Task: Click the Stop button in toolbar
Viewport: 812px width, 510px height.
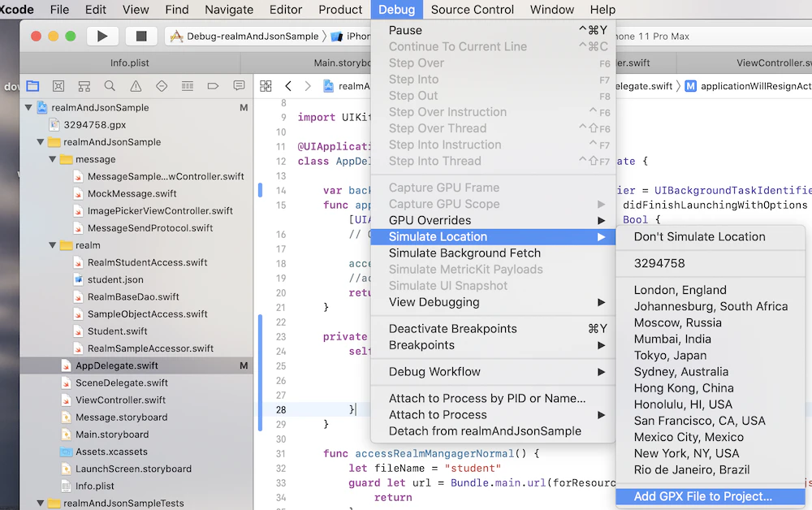Action: (140, 37)
